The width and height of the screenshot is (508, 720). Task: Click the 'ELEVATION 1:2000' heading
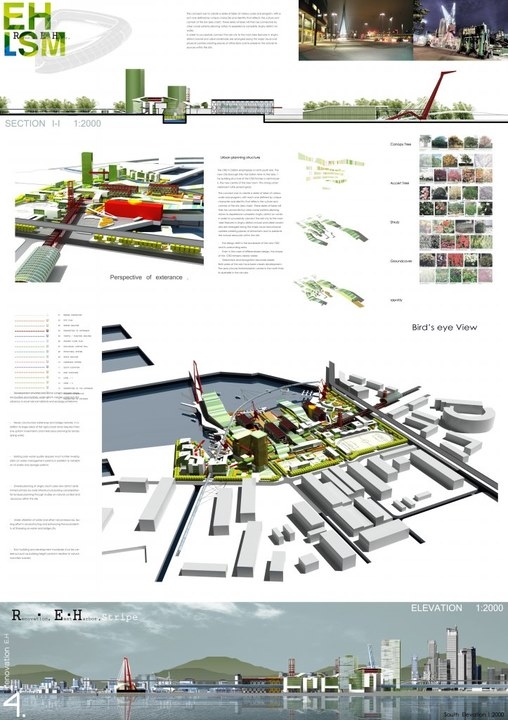coord(457,608)
